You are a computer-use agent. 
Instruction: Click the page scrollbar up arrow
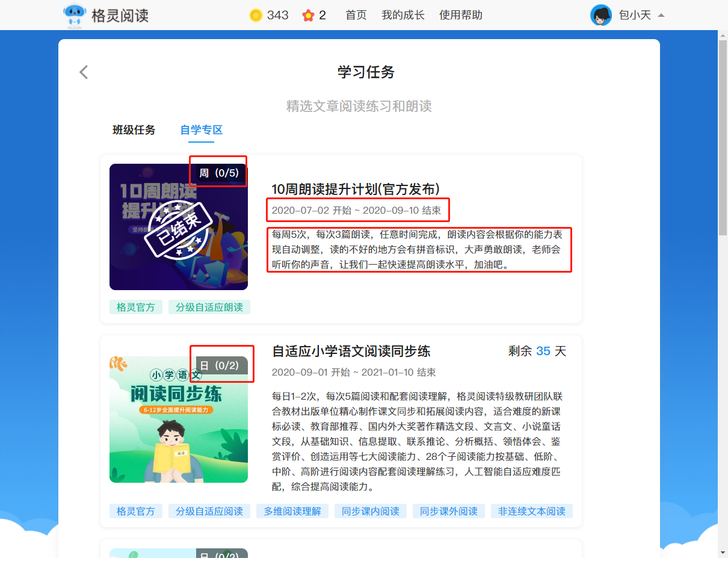(x=723, y=36)
